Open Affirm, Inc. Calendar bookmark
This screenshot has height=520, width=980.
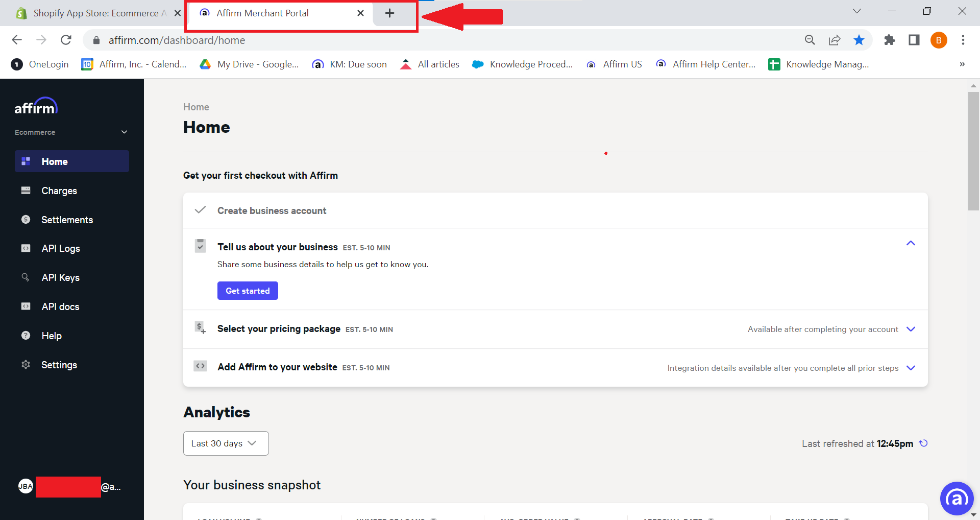point(134,64)
